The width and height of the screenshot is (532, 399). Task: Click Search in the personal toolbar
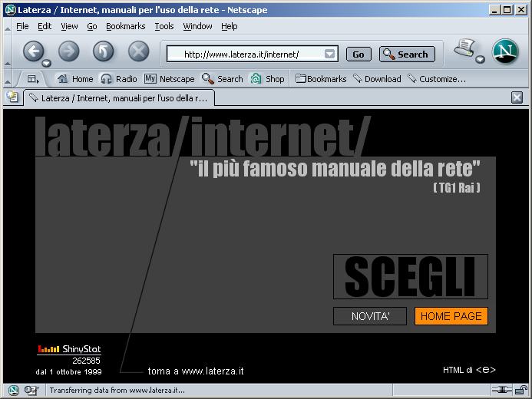point(222,79)
